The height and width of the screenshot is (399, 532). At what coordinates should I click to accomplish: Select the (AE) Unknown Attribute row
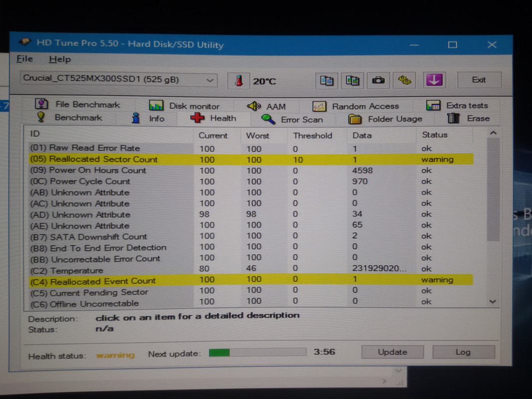pos(250,225)
